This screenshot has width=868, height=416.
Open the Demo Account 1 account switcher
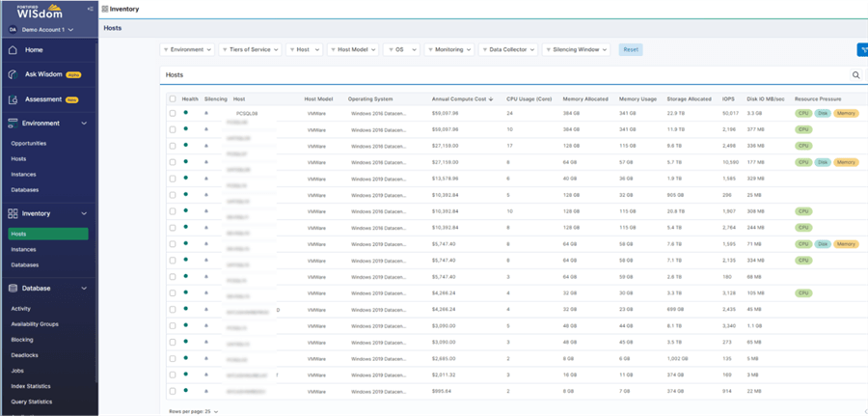pos(41,30)
